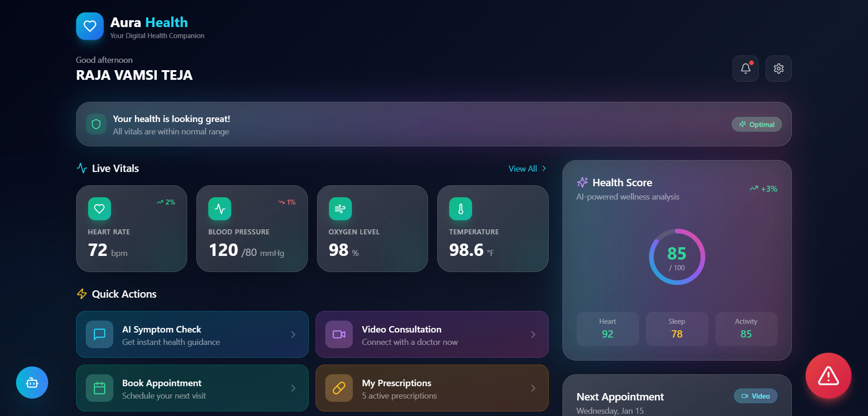Open settings via the gear icon

coord(779,69)
